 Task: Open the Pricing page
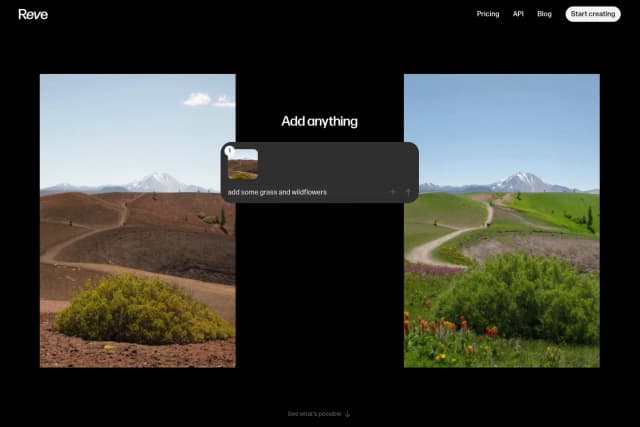(488, 14)
